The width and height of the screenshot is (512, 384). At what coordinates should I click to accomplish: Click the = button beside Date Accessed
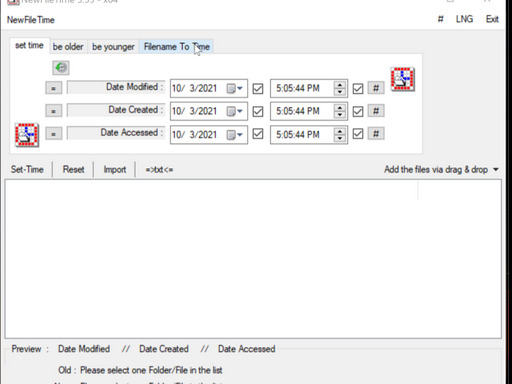54,134
